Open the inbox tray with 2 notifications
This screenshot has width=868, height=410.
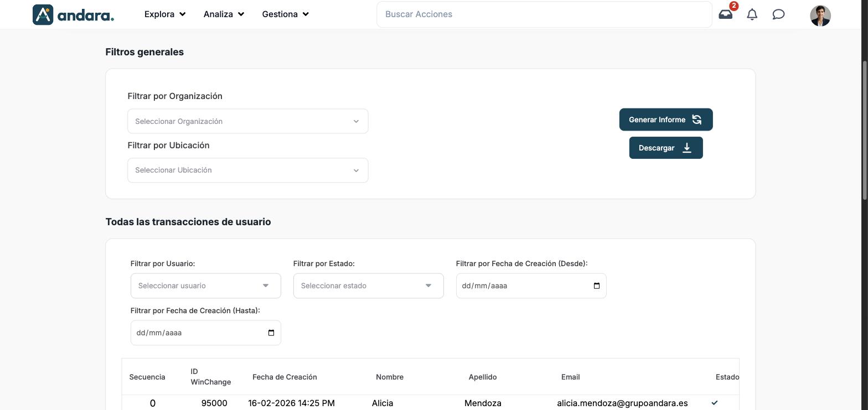click(726, 14)
